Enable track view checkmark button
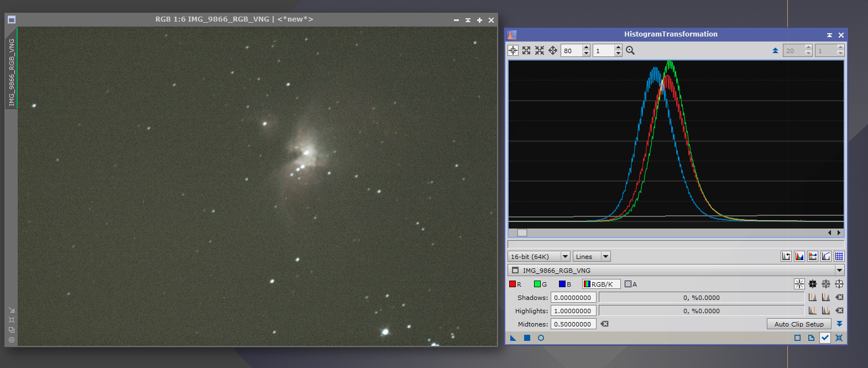The image size is (868, 368). (x=825, y=338)
